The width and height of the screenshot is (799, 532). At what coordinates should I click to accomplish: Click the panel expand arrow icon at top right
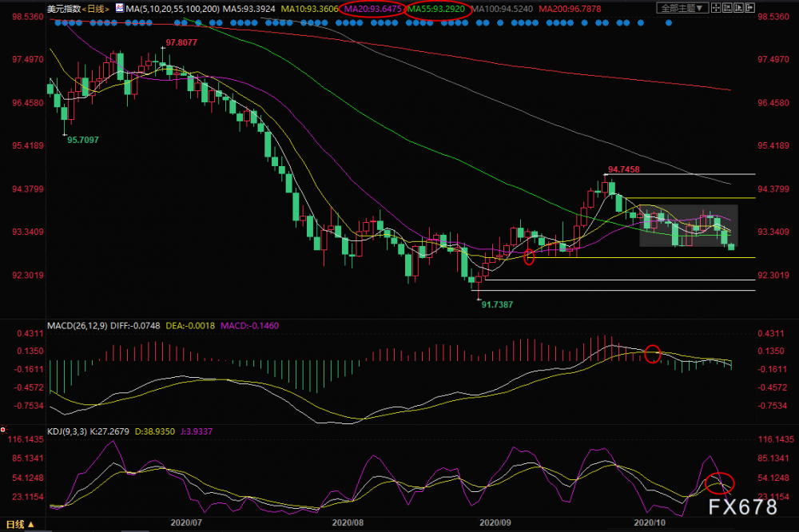click(749, 8)
